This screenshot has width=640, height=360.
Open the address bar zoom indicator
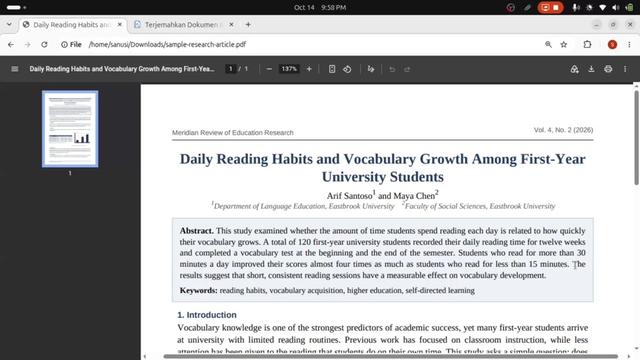[x=548, y=44]
